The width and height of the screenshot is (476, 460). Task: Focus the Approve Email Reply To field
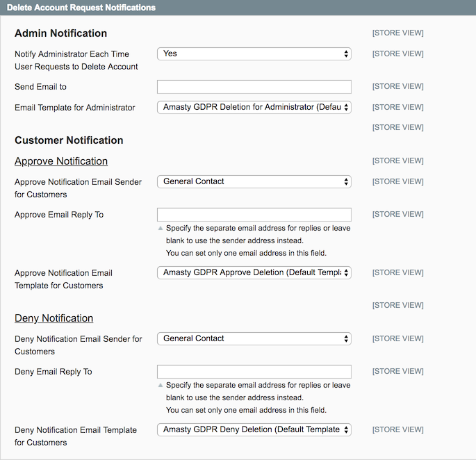point(254,215)
